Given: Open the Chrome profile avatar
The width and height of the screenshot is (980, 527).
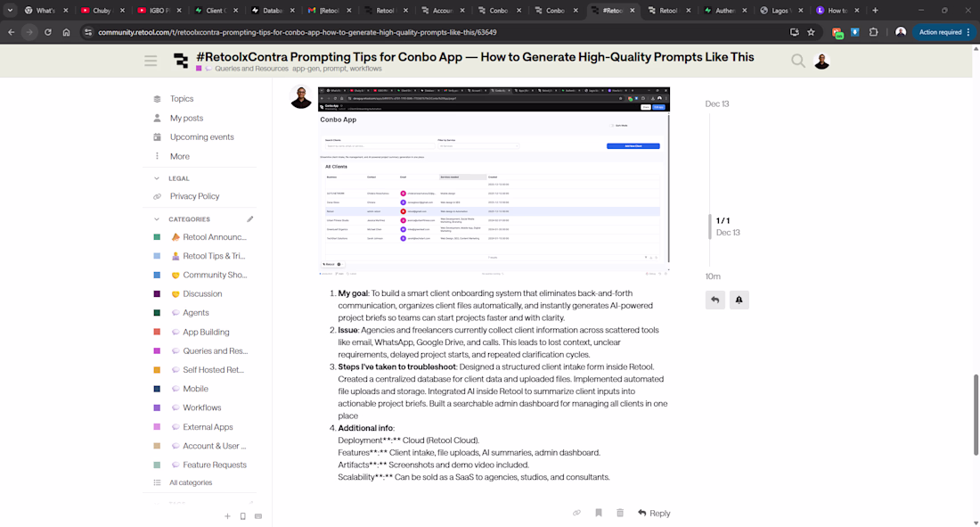Looking at the screenshot, I should click(x=901, y=32).
